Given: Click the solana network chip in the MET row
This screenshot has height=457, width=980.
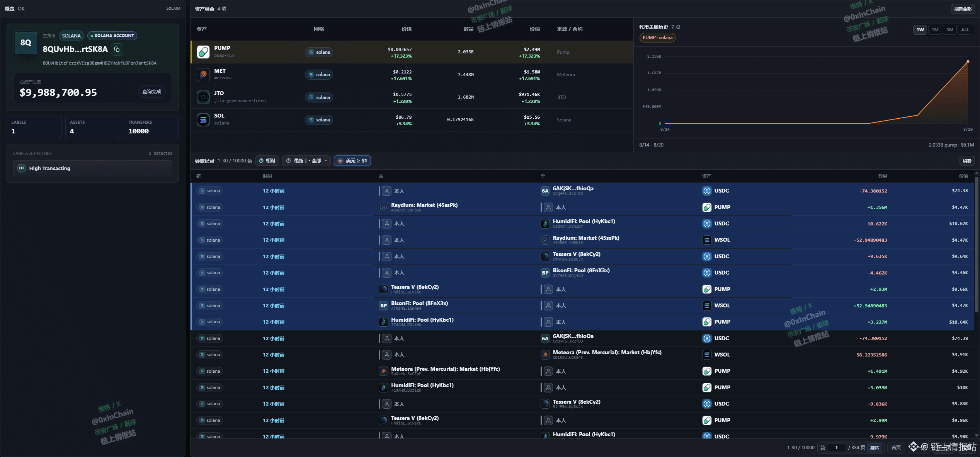Looking at the screenshot, I should point(319,75).
